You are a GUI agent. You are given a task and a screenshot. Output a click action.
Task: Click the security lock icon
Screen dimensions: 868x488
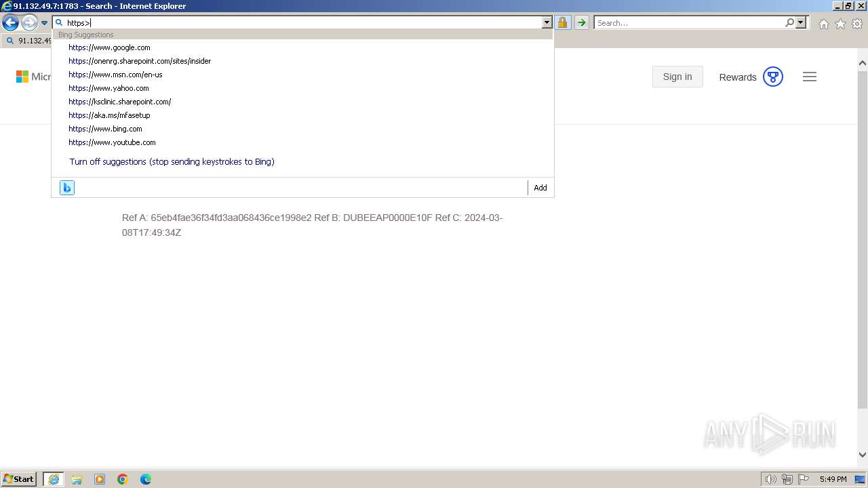562,22
